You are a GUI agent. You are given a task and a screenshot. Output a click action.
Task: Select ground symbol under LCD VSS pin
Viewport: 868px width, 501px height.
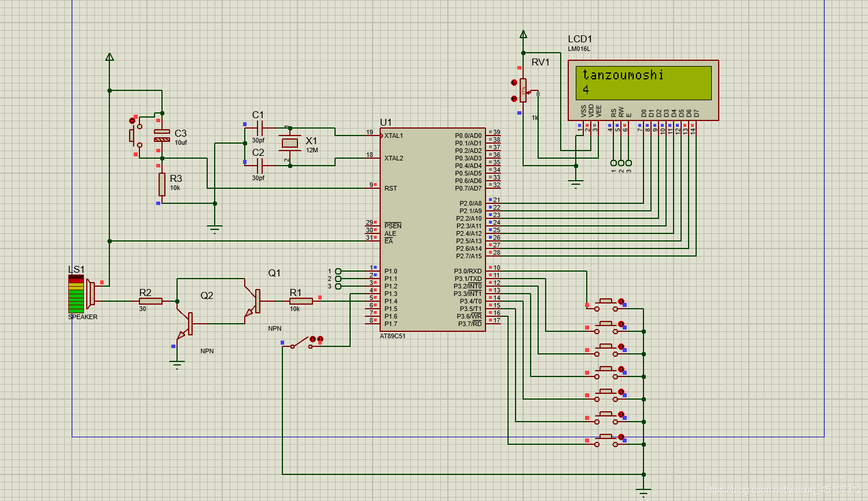(x=576, y=185)
